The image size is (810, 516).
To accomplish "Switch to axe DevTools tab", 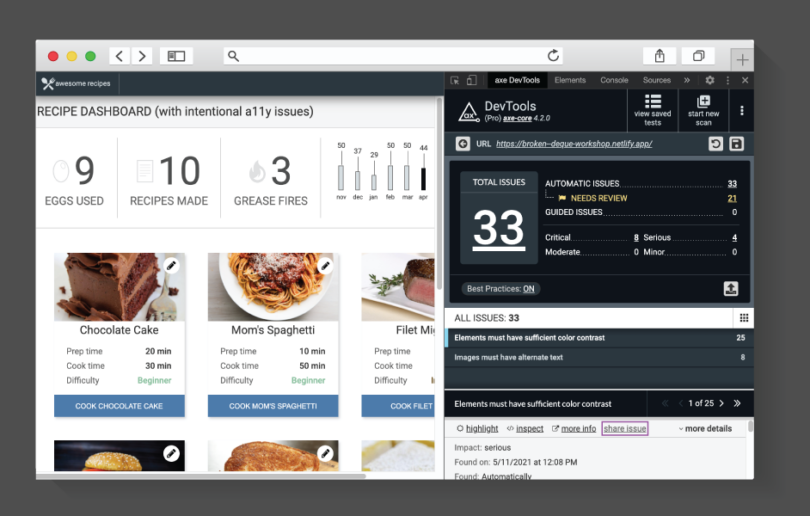I will tap(517, 80).
